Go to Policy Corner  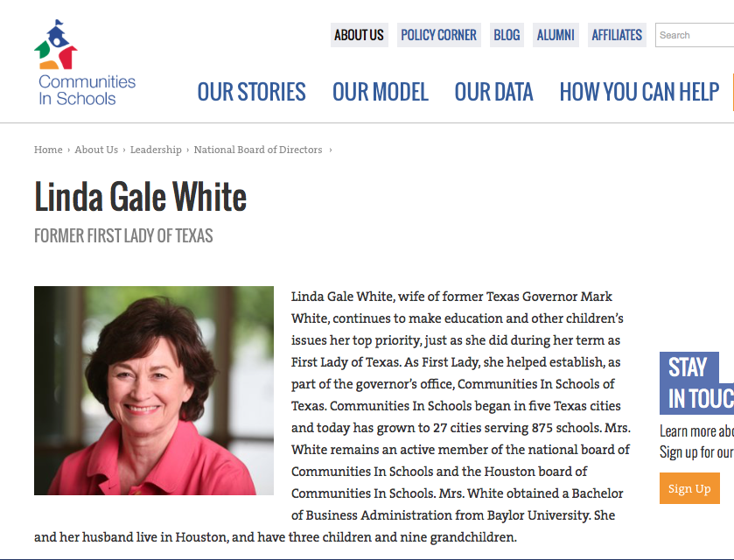pos(438,35)
